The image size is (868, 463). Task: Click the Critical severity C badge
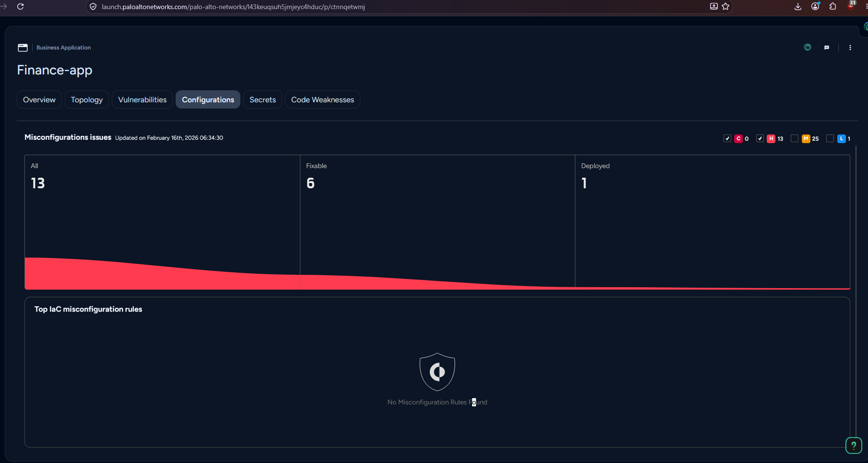coord(738,139)
